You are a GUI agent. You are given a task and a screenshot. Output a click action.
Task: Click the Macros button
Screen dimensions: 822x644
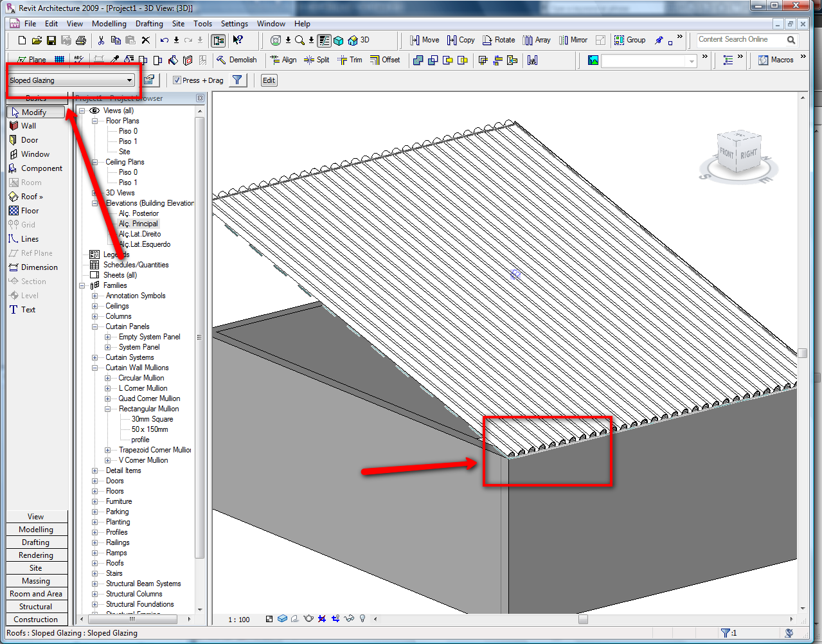776,60
